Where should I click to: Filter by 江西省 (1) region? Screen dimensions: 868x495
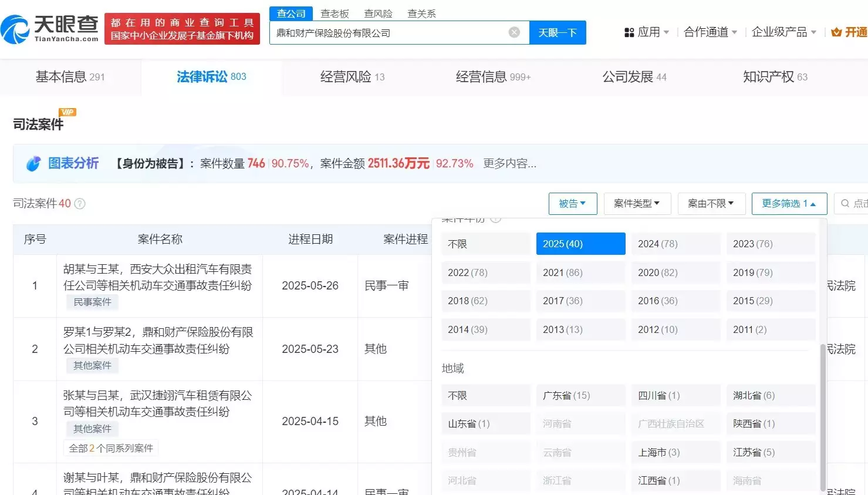point(676,480)
